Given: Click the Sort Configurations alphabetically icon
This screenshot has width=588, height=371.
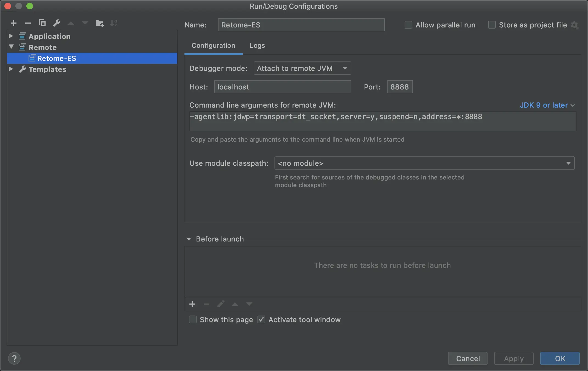Looking at the screenshot, I should coord(113,23).
